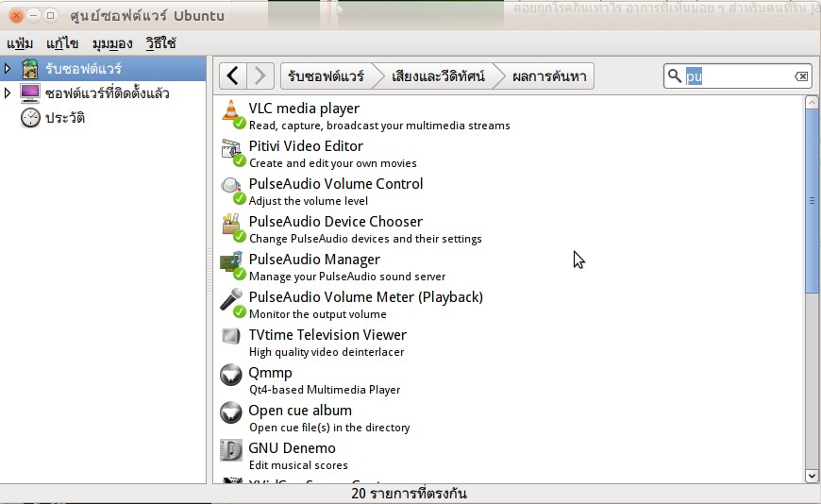Click 'Create and edit your own movies'
The image size is (821, 504).
click(x=332, y=163)
